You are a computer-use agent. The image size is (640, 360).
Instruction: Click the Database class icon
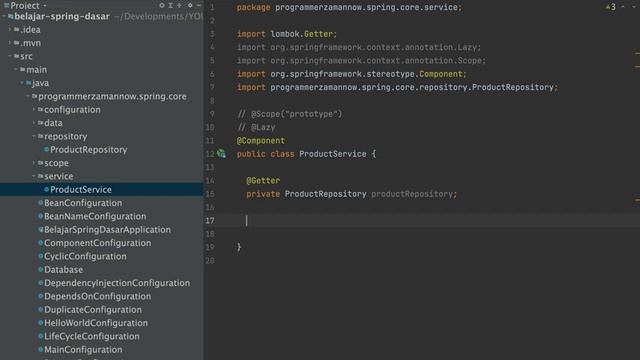(40, 269)
